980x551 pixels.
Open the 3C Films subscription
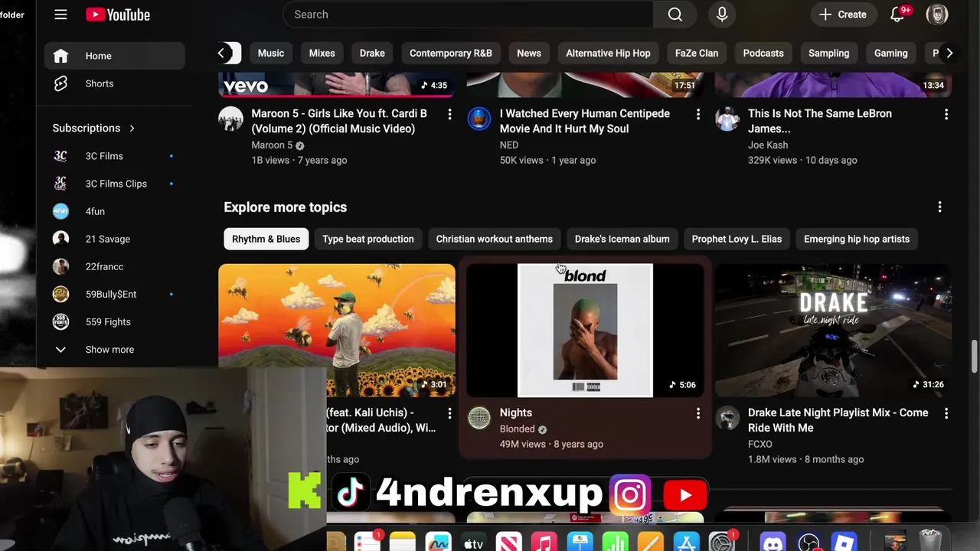(114, 156)
